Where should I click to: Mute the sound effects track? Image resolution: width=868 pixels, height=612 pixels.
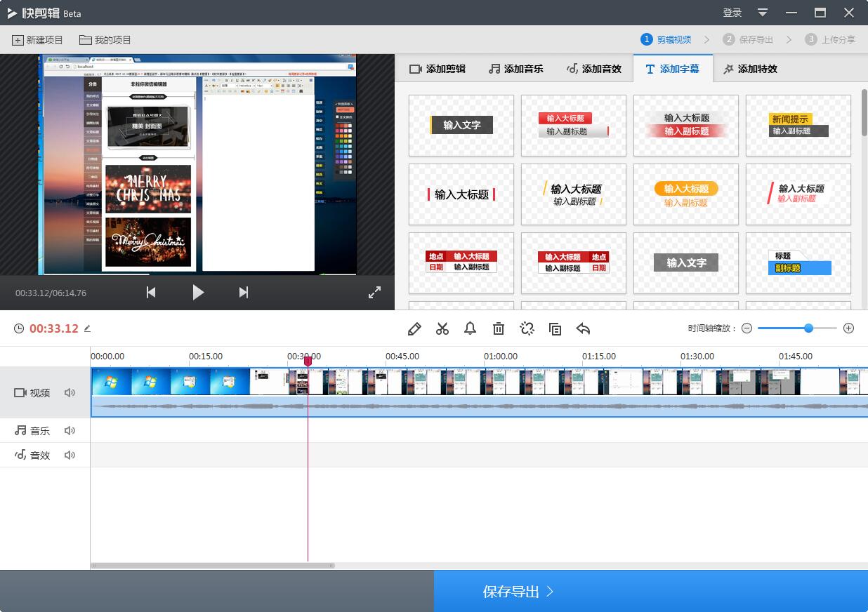[70, 455]
